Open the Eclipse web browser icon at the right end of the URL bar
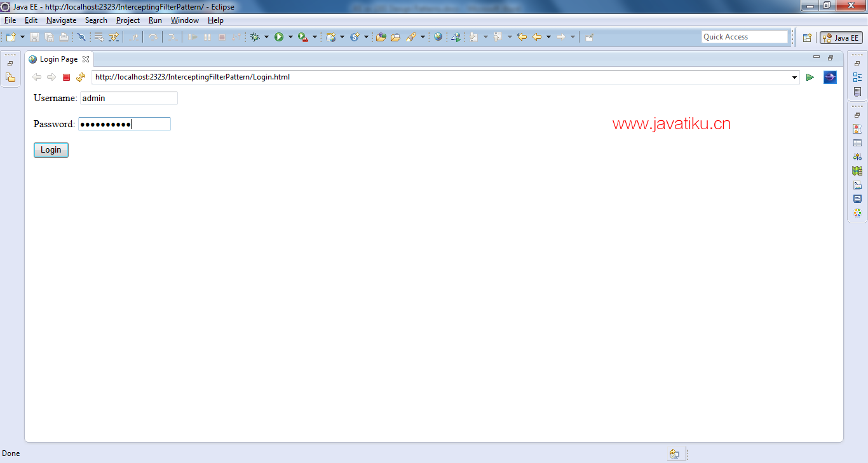868x463 pixels. tap(830, 78)
